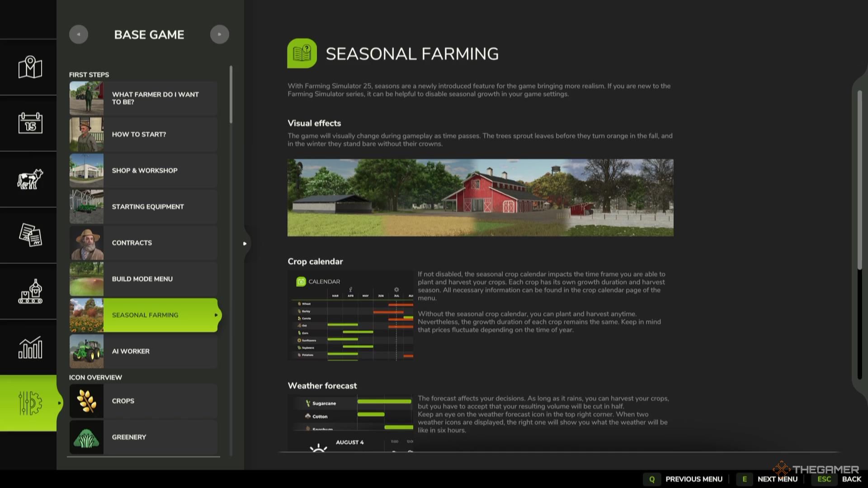The image size is (868, 488).
Task: Go to previous help category arrow
Action: coord(79,34)
